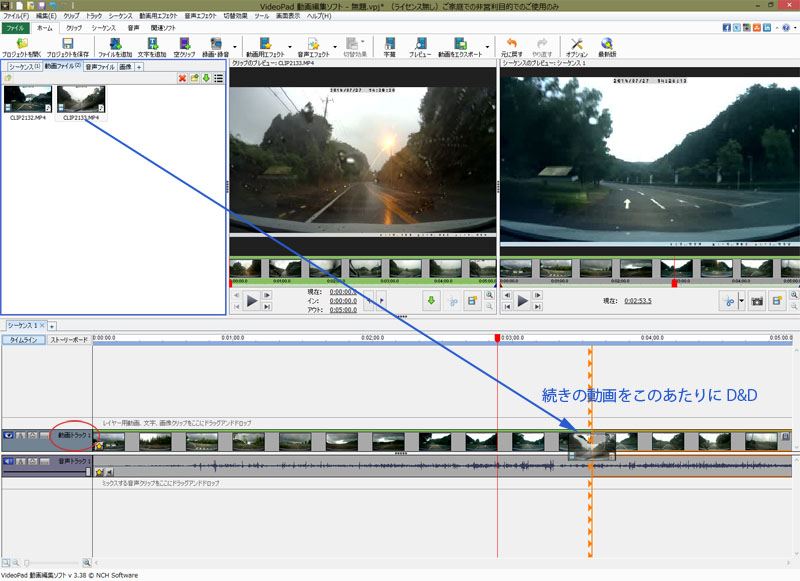The image size is (800, 581).
Task: Share on LinkedIn
Action: click(x=767, y=28)
